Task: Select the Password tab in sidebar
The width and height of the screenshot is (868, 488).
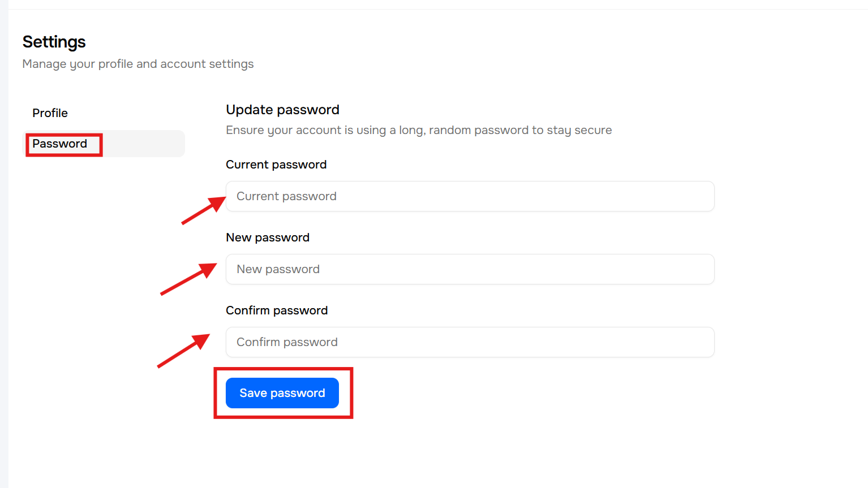Action: (60, 144)
